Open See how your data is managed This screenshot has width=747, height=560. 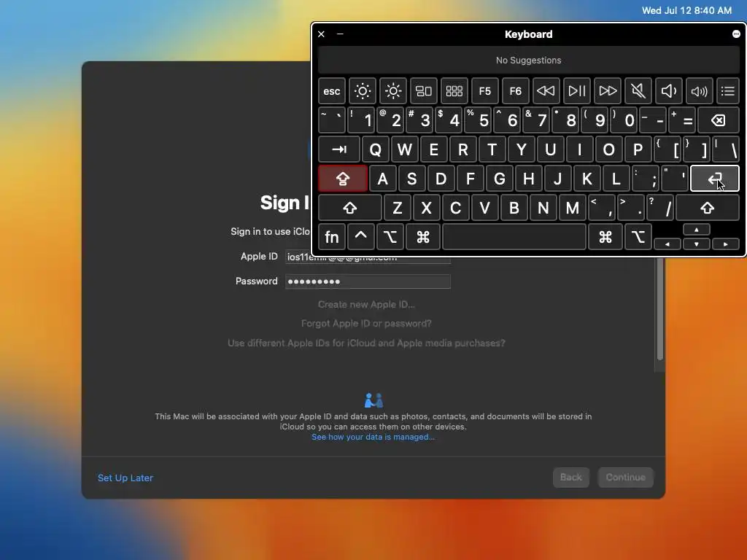(x=373, y=437)
